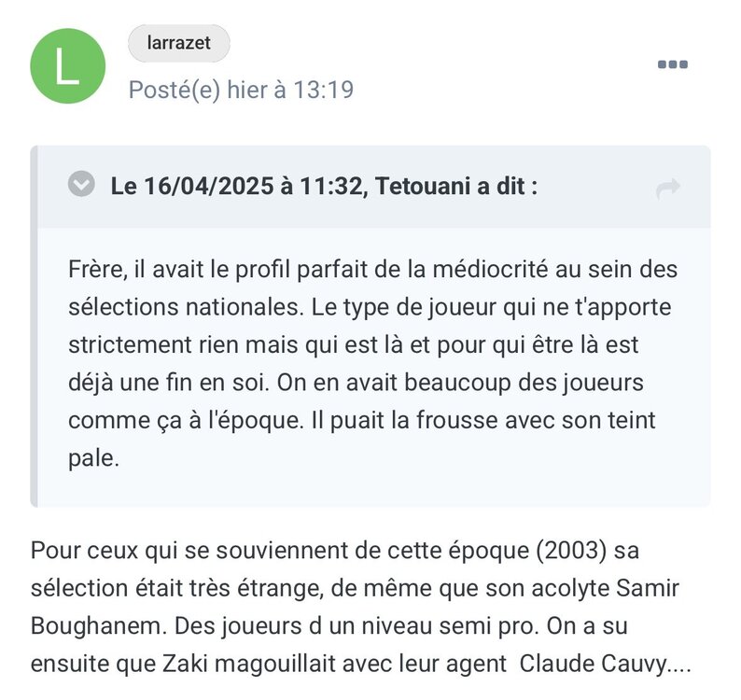Viewport: 741px width, 700px height.
Task: Click the "Posté(e) hier à 13:19" timestamp
Action: pyautogui.click(x=241, y=90)
